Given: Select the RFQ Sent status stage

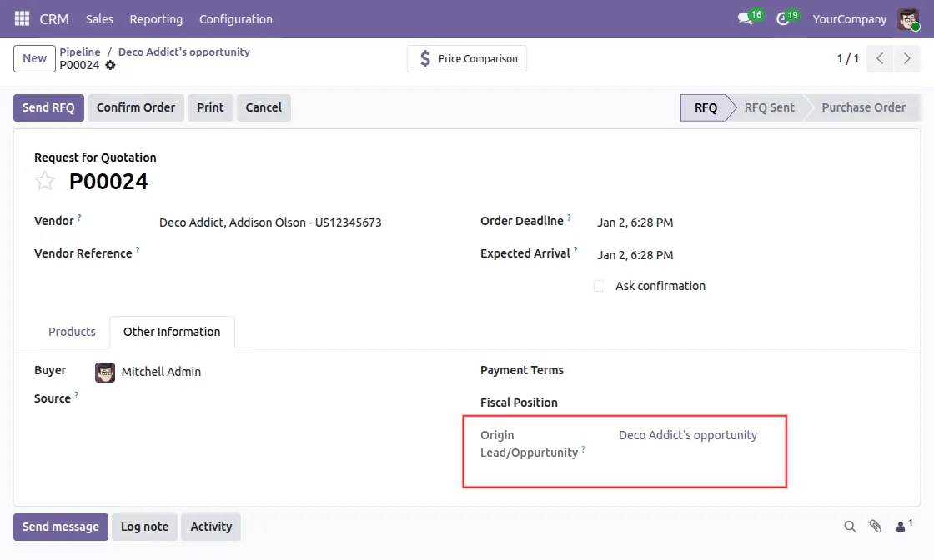Looking at the screenshot, I should (769, 107).
